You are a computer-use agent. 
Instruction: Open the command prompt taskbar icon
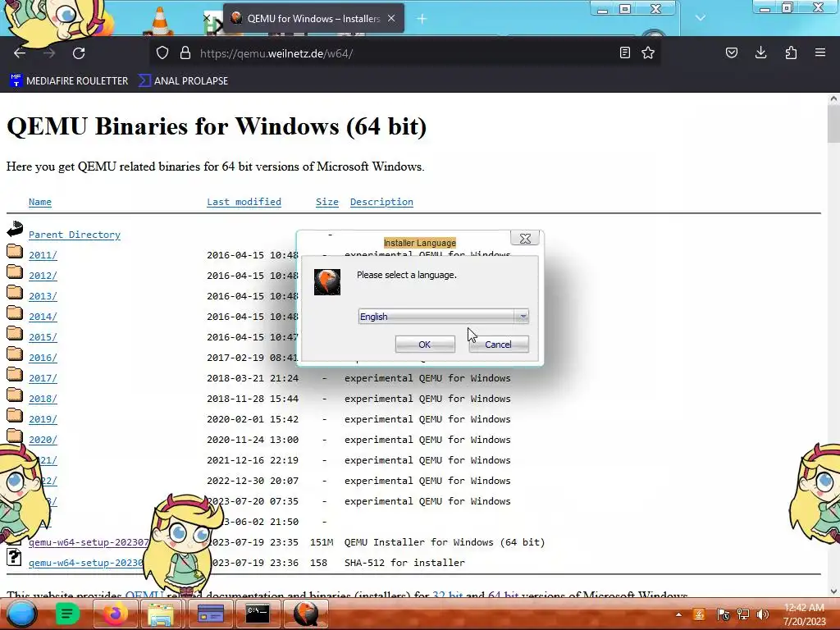click(x=257, y=614)
